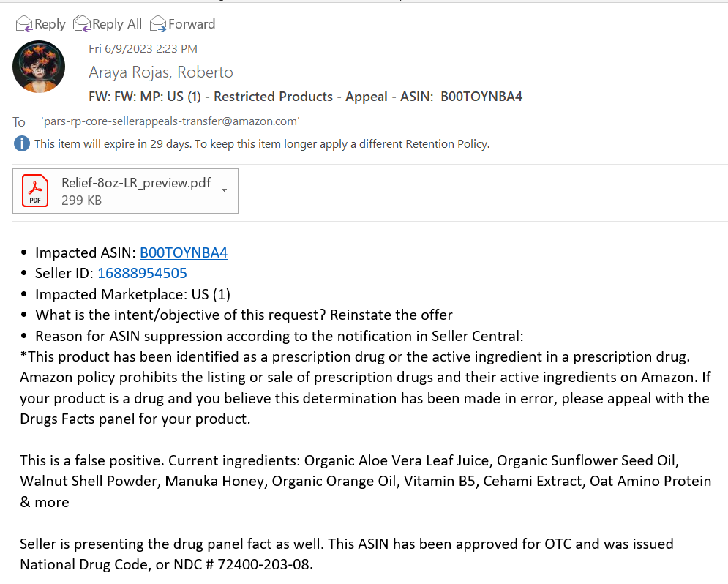
Task: Open the Seller ID 16888954505 link
Action: 142,273
